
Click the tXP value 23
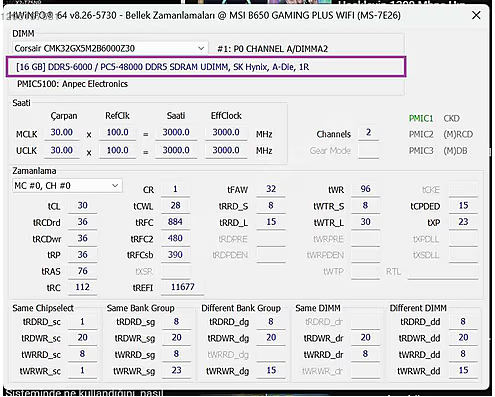463,222
